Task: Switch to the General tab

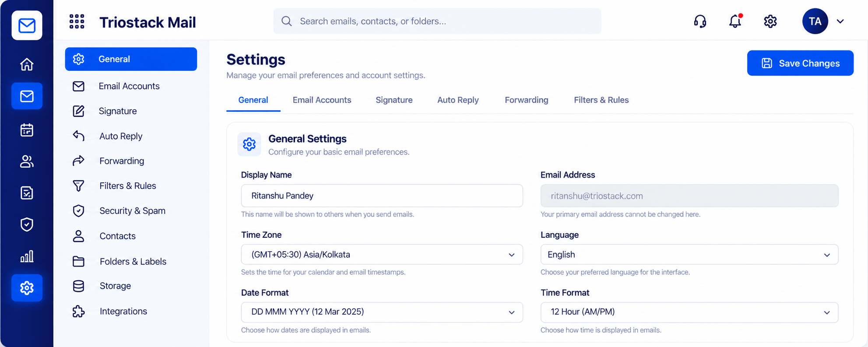Action: 253,100
